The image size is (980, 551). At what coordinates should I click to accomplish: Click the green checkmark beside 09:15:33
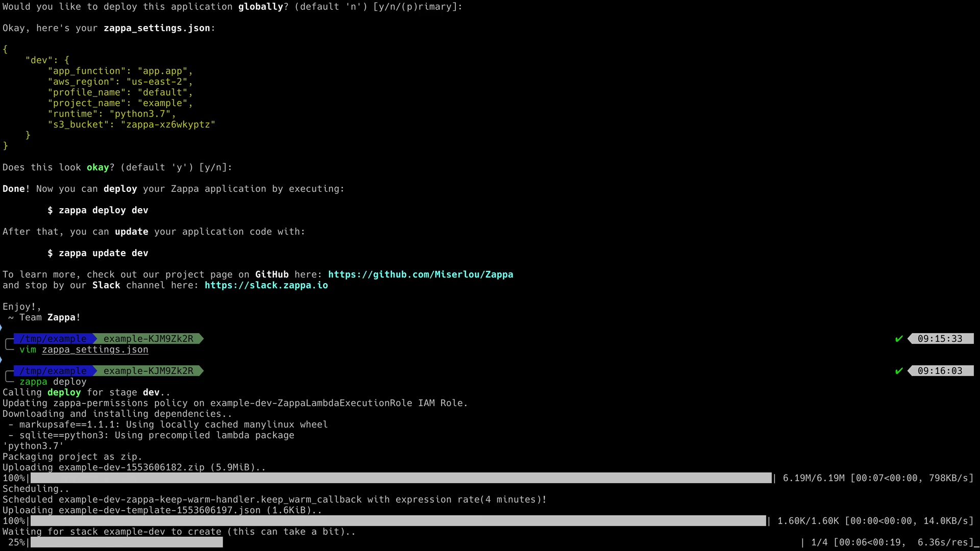[899, 339]
